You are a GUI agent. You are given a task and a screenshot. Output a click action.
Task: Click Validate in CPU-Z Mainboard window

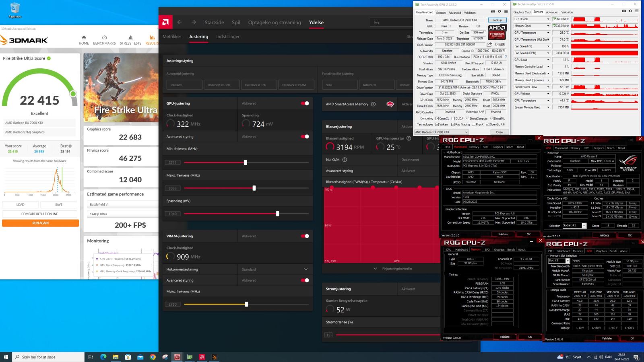click(x=504, y=234)
